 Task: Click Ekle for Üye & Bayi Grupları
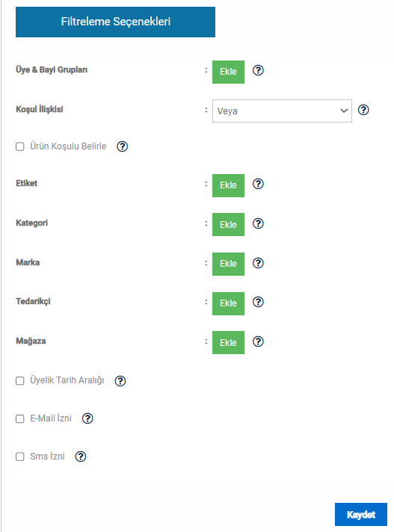click(x=228, y=72)
